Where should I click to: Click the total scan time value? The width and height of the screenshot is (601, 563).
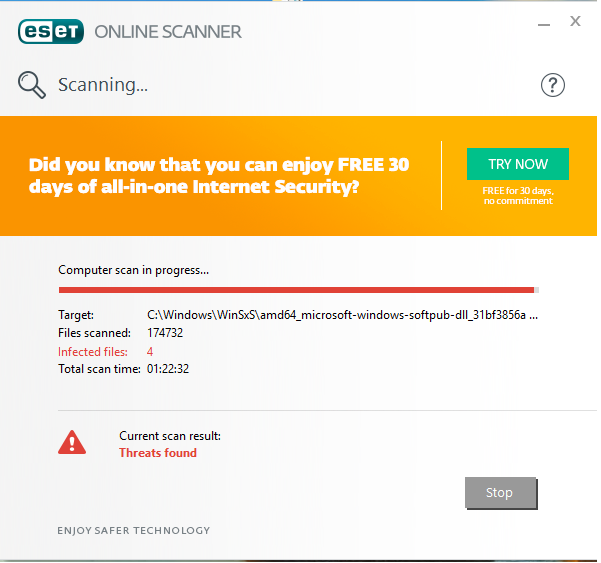click(168, 369)
